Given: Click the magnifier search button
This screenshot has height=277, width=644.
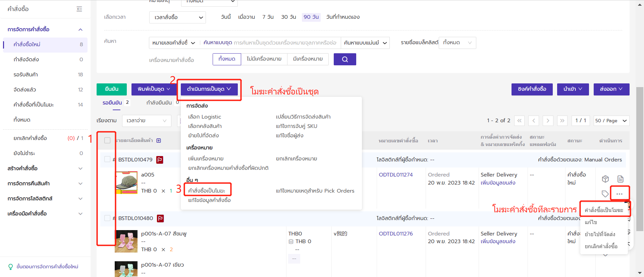Looking at the screenshot, I should point(344,59).
